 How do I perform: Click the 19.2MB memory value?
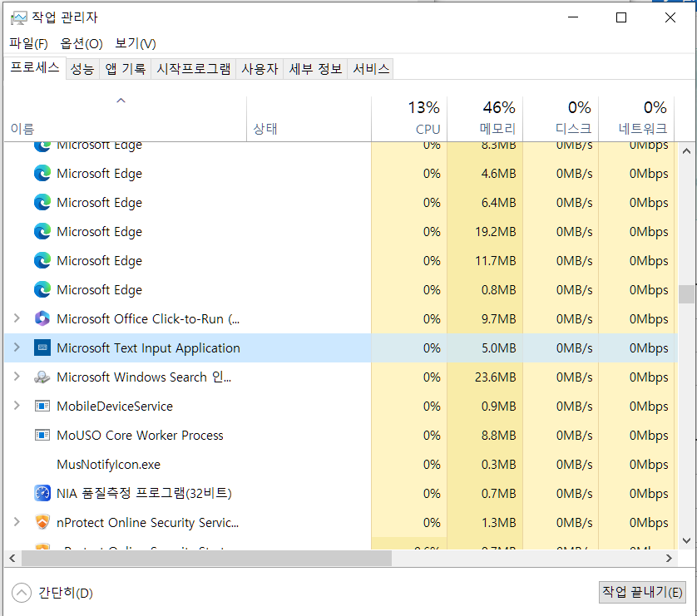[x=495, y=231]
